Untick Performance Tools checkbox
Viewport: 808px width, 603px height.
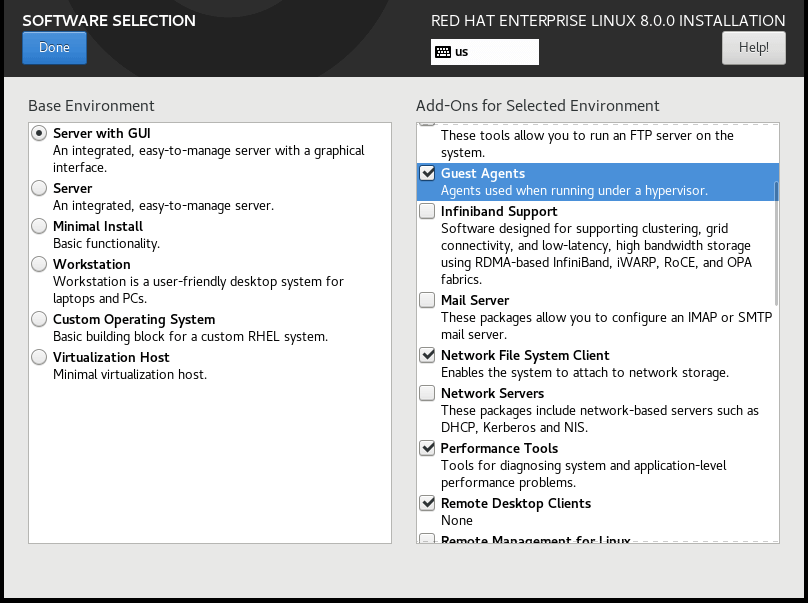(x=427, y=448)
